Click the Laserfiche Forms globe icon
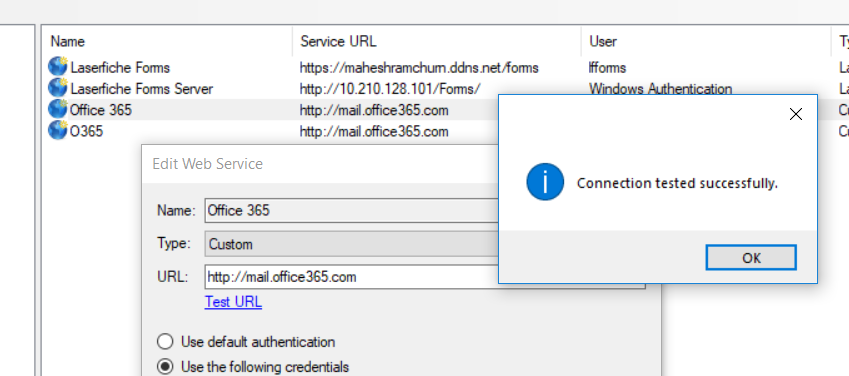This screenshot has height=376, width=849. coord(58,67)
